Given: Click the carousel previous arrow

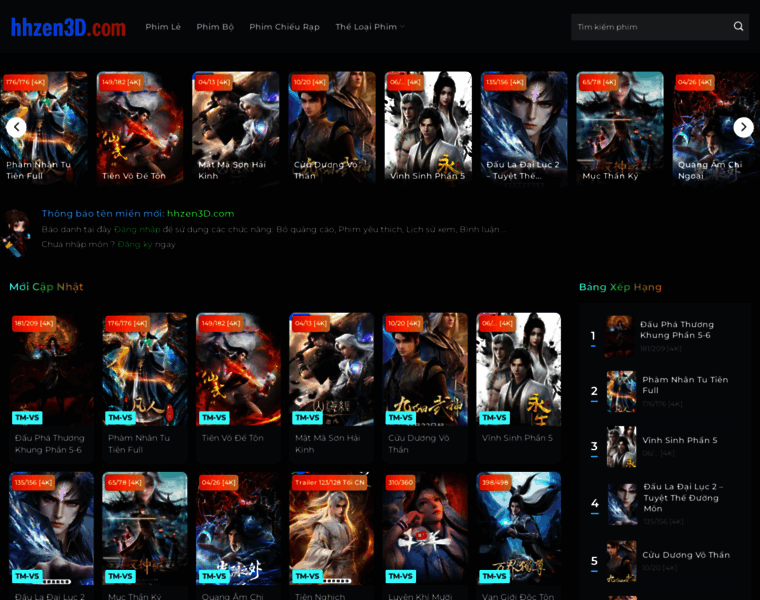Looking at the screenshot, I should [x=16, y=127].
